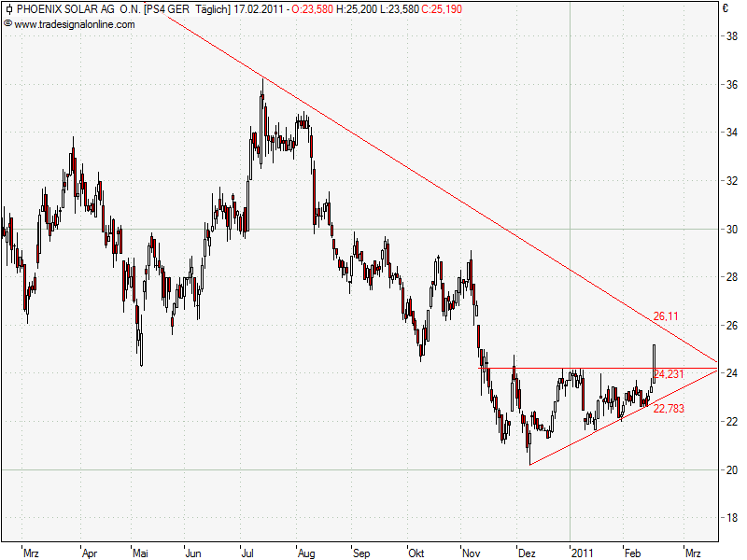Open the www.tradesignalonline.com link

tap(75, 23)
